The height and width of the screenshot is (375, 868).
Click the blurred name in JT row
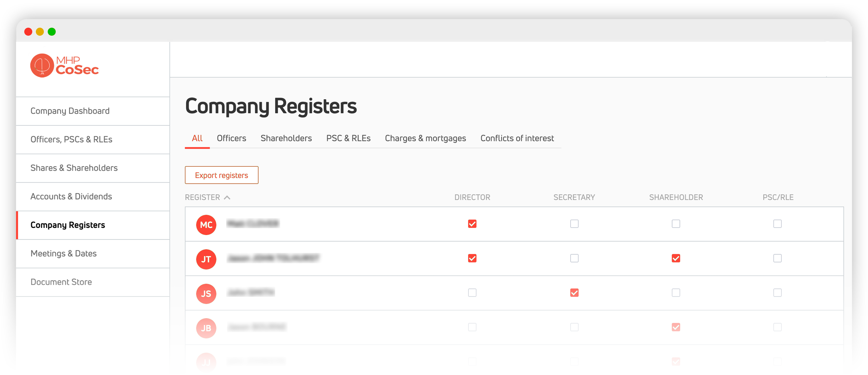(273, 258)
